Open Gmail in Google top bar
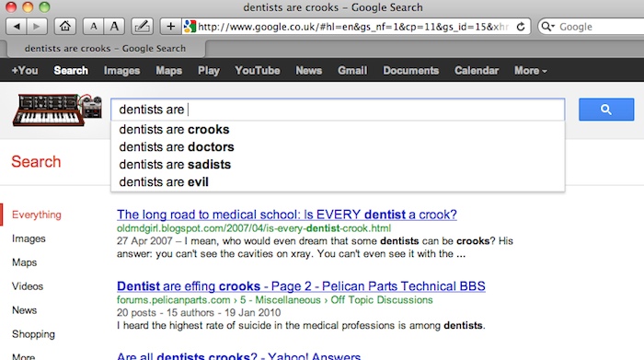Screen dimensions: 644x360 (x=352, y=71)
